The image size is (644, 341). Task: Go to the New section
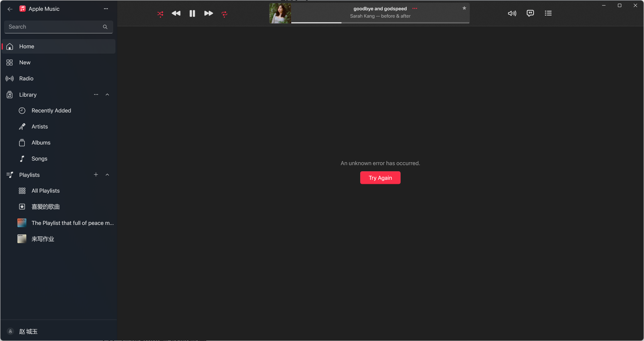(x=25, y=63)
